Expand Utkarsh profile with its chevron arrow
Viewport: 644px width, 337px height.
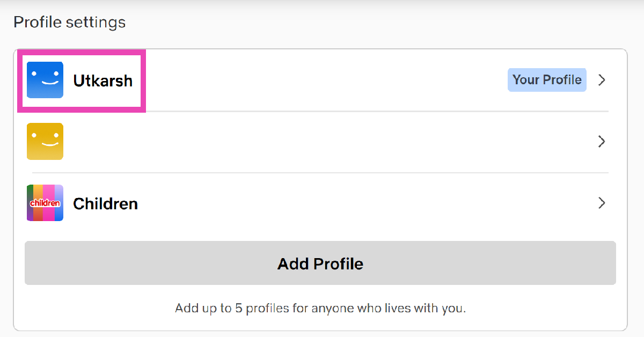coord(602,80)
